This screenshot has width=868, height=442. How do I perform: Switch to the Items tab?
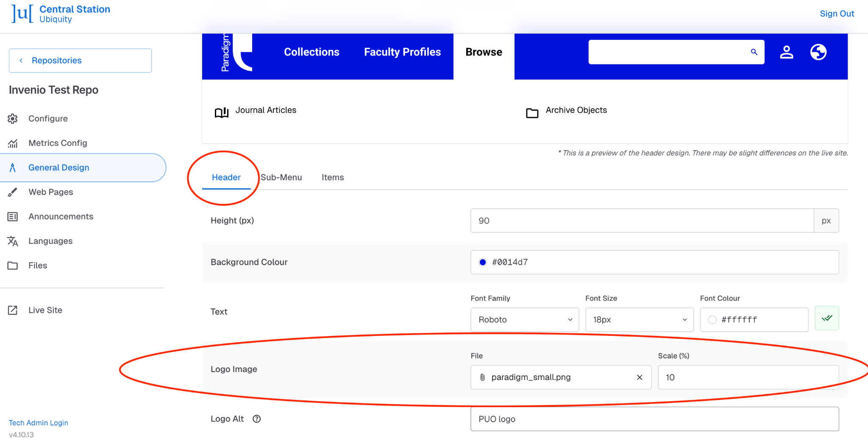click(x=333, y=177)
